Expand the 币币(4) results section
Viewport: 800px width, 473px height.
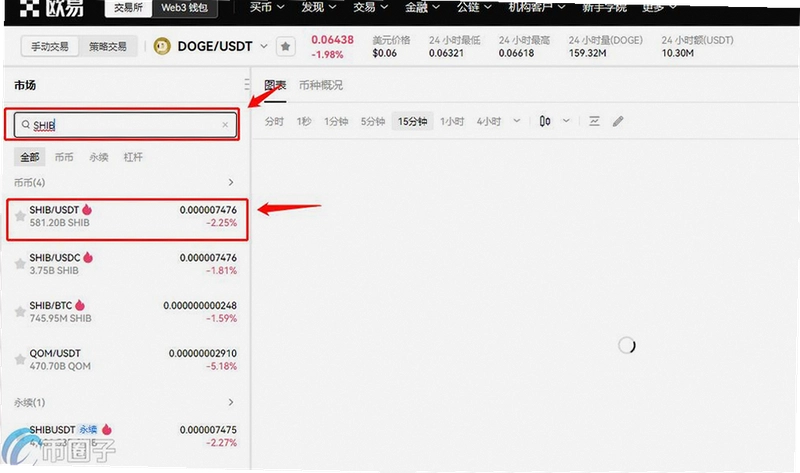coord(231,182)
